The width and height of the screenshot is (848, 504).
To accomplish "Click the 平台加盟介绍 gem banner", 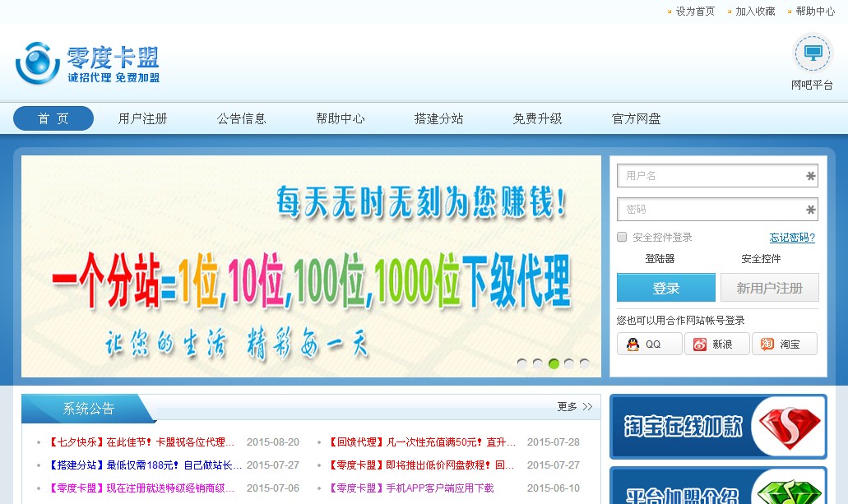I will 717,490.
